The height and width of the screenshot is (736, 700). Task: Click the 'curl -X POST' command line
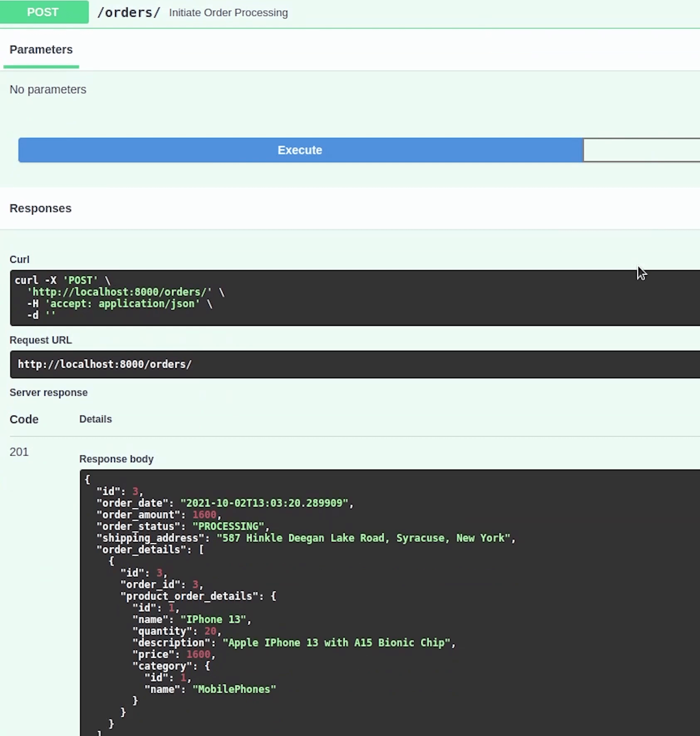point(62,280)
